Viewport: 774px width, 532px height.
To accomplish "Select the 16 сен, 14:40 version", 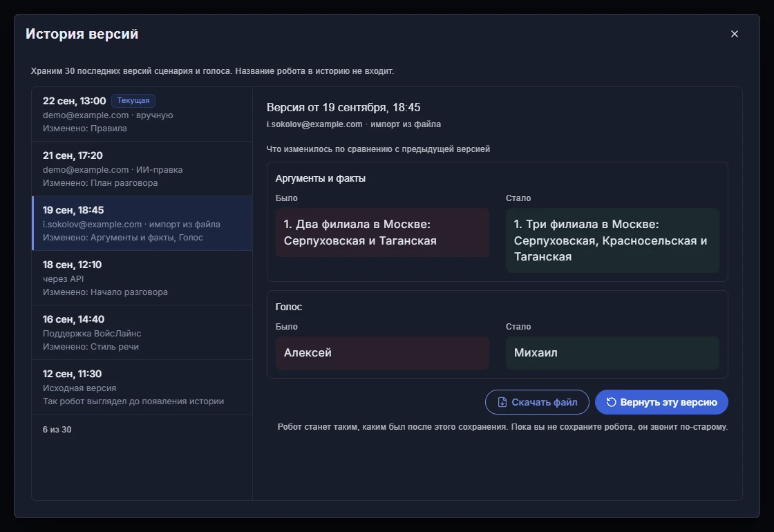I will coord(142,332).
